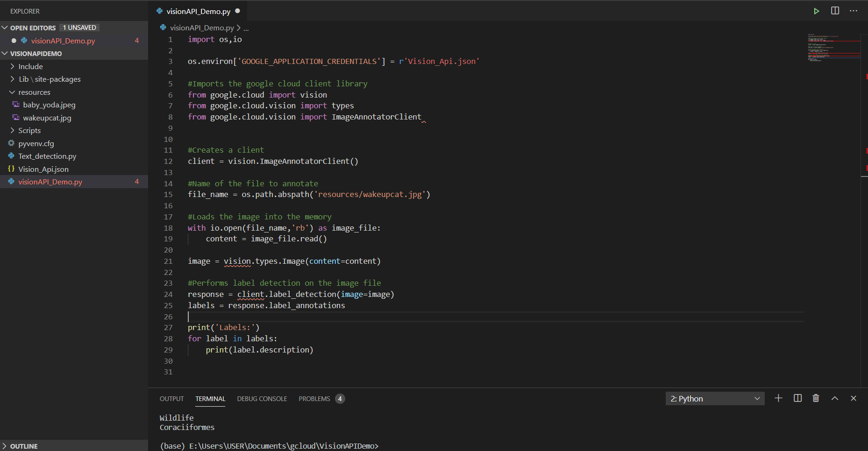This screenshot has height=451, width=868.
Task: Click the 'Coraciiformes' terminal output
Action: [x=187, y=427]
